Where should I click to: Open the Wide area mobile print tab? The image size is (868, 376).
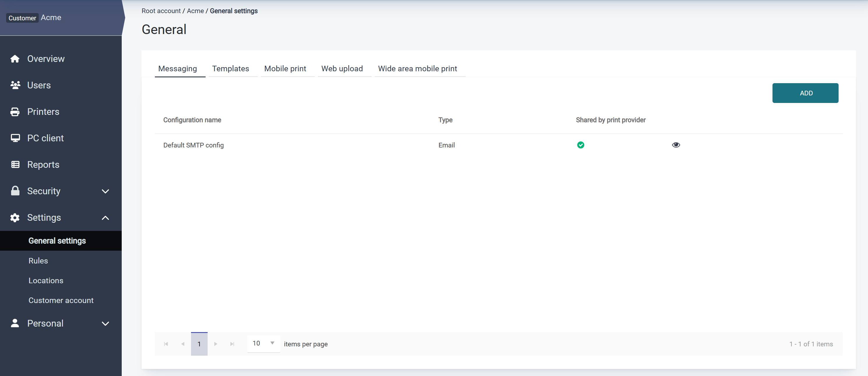(x=417, y=69)
